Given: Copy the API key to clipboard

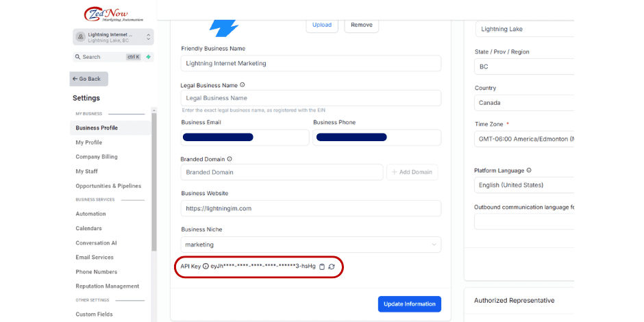Looking at the screenshot, I should (x=322, y=267).
